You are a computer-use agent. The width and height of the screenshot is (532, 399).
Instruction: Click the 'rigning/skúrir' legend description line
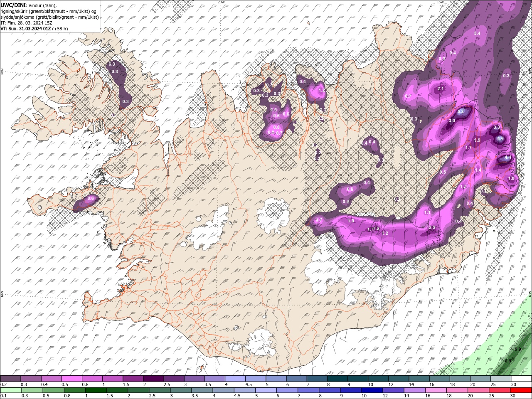[49, 11]
